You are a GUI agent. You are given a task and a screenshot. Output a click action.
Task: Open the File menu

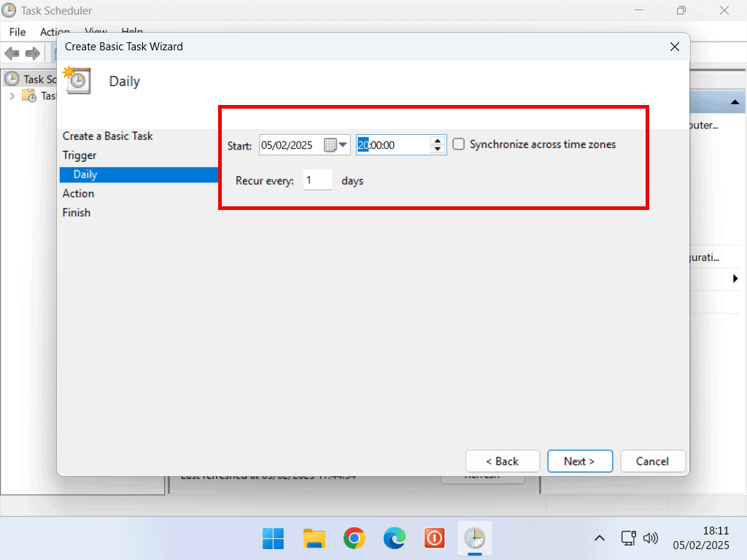[18, 32]
